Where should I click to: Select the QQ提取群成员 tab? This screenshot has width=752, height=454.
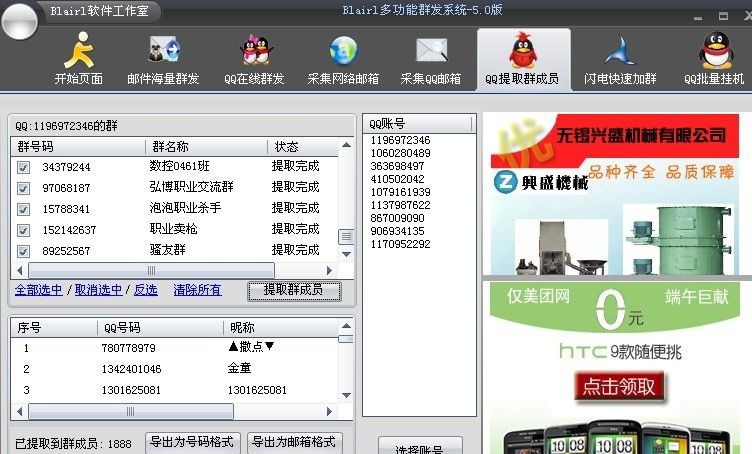(x=523, y=59)
